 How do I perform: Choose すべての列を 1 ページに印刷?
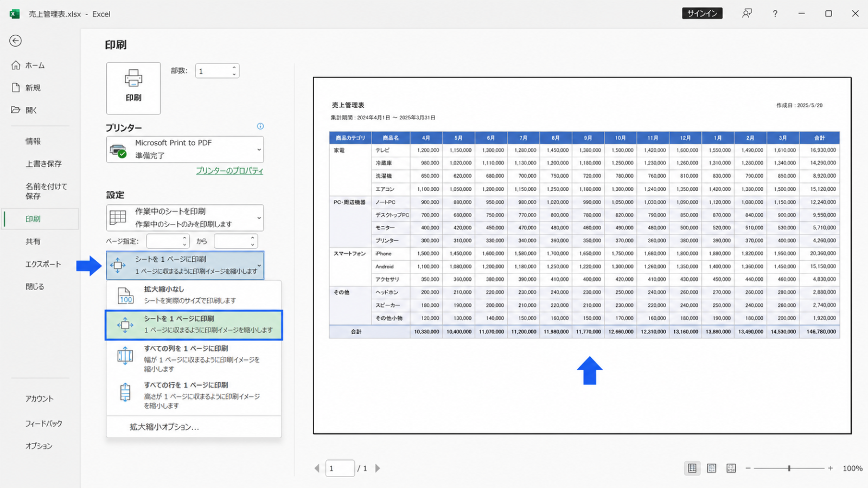(x=194, y=358)
